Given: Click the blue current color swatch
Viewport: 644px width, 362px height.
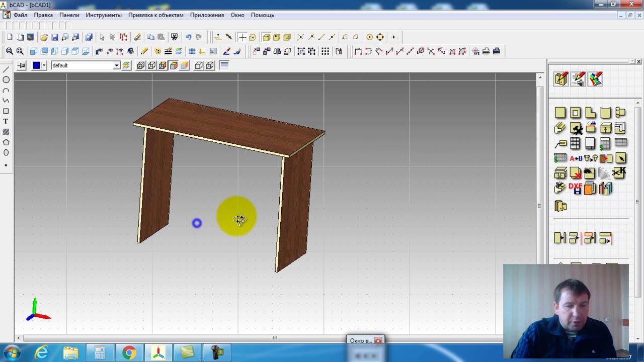Looking at the screenshot, I should click(x=36, y=65).
